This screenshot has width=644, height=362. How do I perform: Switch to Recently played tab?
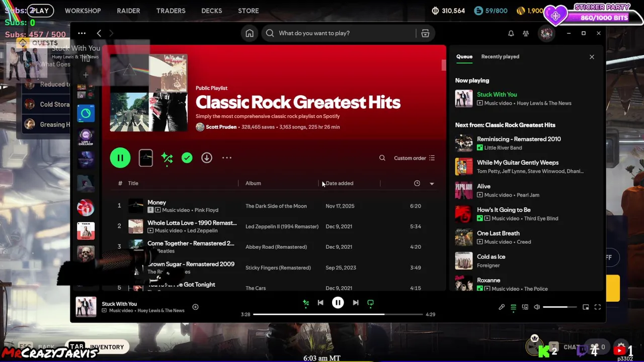coord(500,56)
